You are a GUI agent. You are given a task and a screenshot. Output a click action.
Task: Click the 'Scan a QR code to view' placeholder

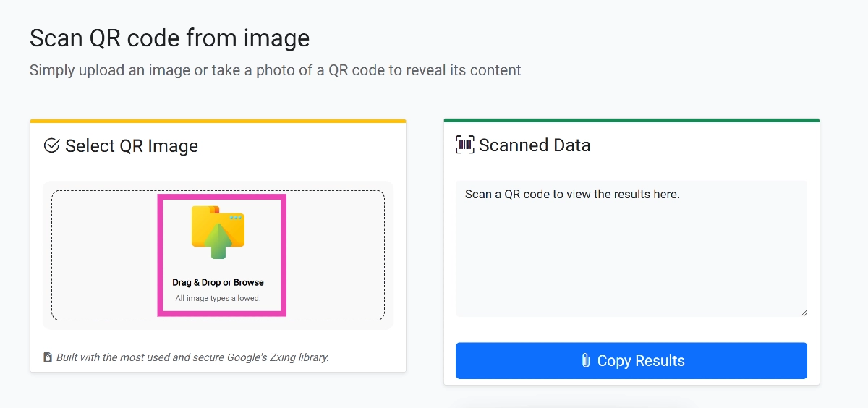tap(572, 194)
